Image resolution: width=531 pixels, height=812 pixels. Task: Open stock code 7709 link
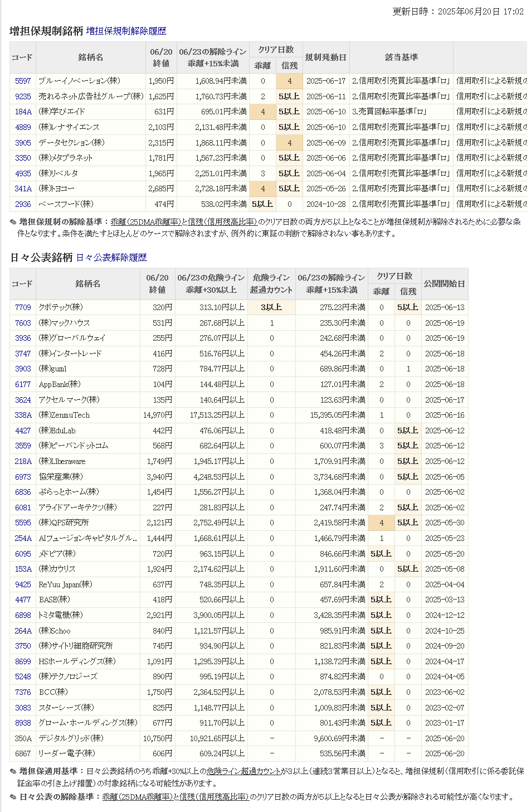tap(23, 307)
